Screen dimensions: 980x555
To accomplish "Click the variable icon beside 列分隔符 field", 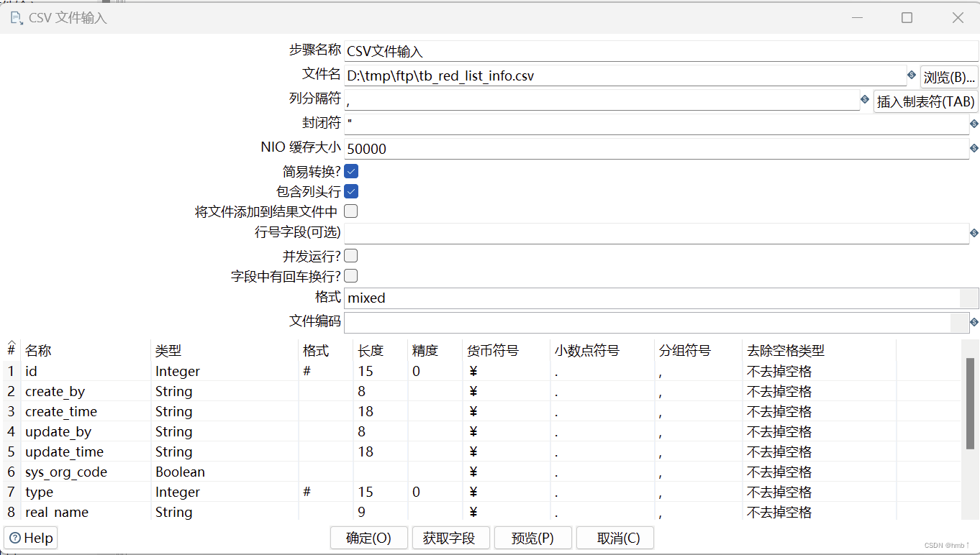I will 865,99.
